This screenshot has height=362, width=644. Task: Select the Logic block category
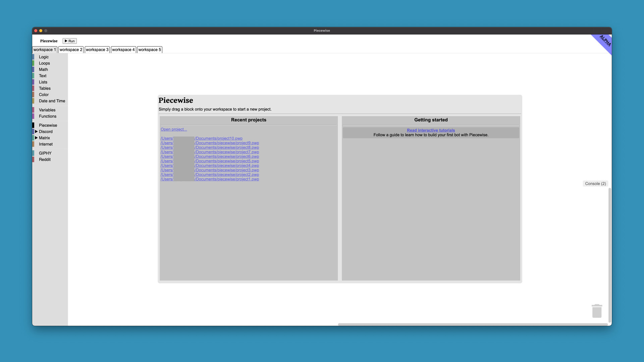click(x=44, y=57)
